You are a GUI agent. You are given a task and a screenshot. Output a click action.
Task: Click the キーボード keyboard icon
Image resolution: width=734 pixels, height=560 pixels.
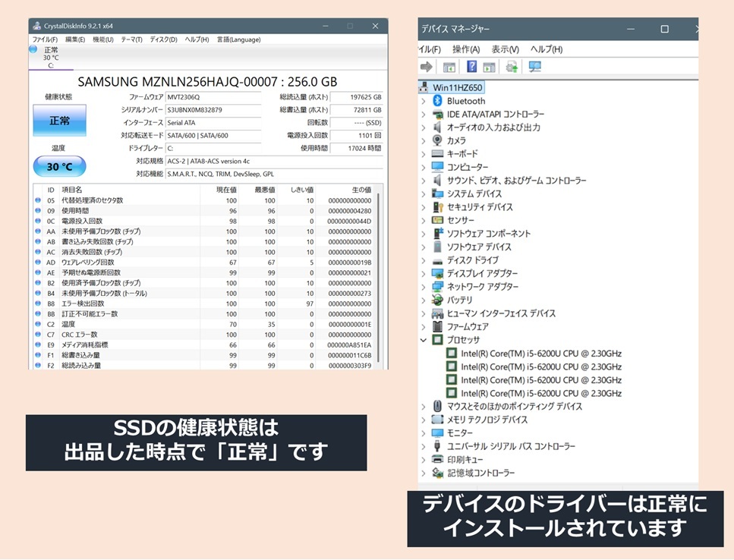(437, 153)
